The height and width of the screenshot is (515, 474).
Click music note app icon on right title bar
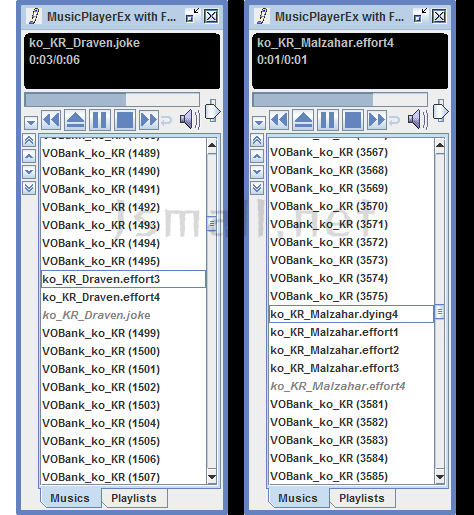pyautogui.click(x=263, y=16)
